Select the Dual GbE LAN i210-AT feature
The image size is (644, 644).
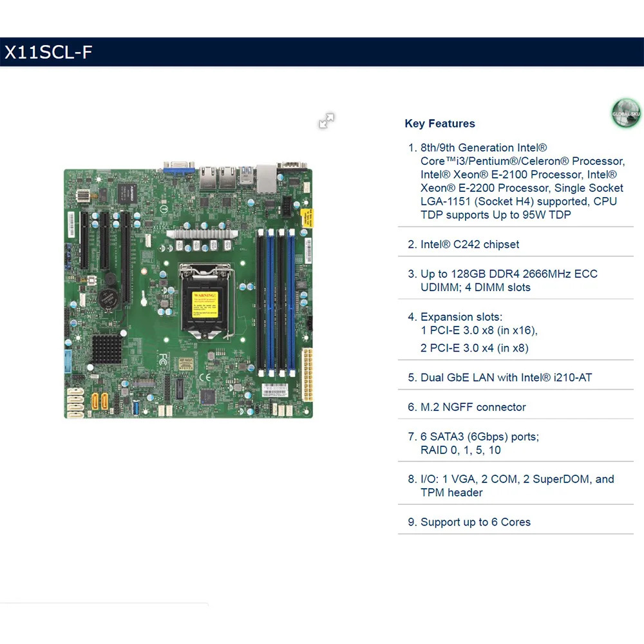506,378
